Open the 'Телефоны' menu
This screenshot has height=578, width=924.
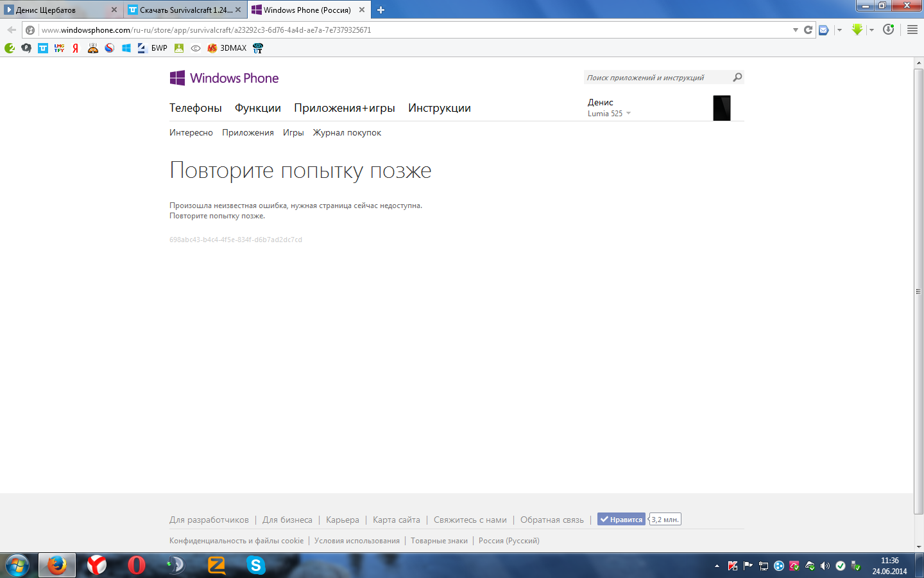196,108
